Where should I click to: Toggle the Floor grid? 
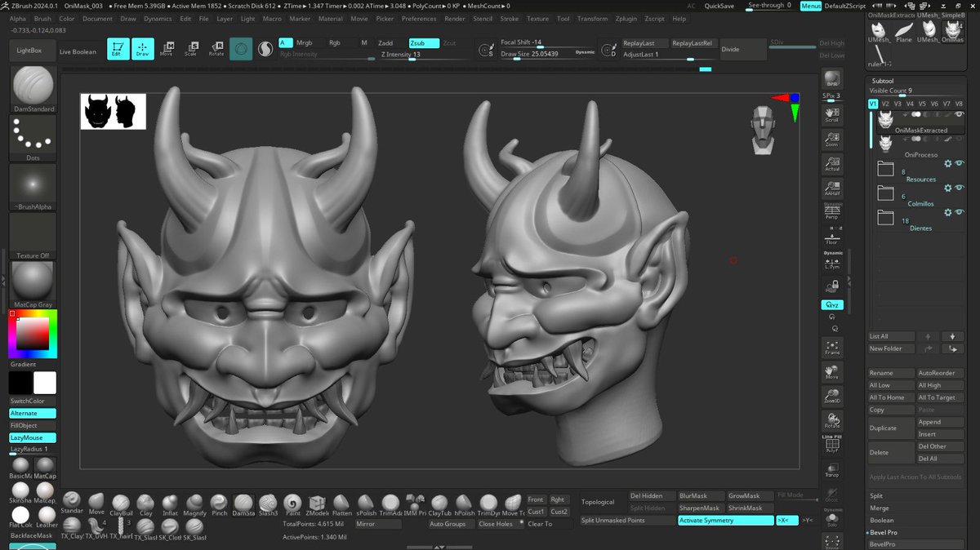click(832, 236)
